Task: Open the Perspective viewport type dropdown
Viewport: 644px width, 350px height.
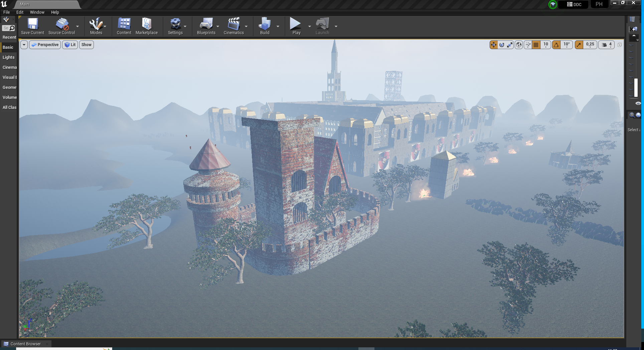Action: point(45,45)
